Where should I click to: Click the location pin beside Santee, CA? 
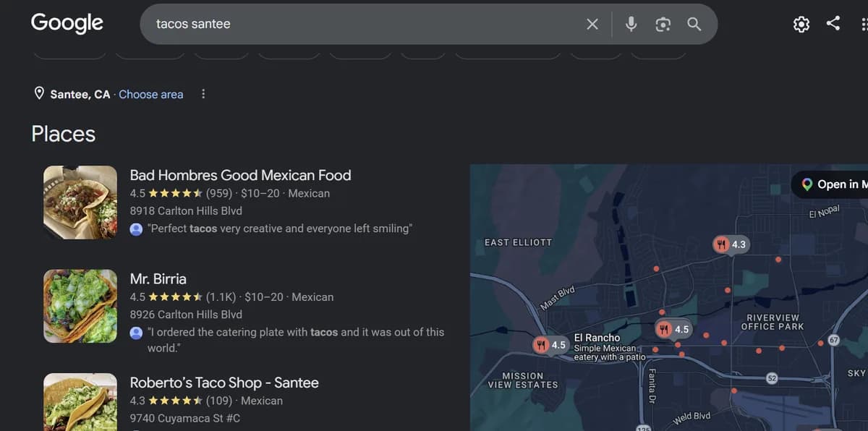(x=39, y=94)
